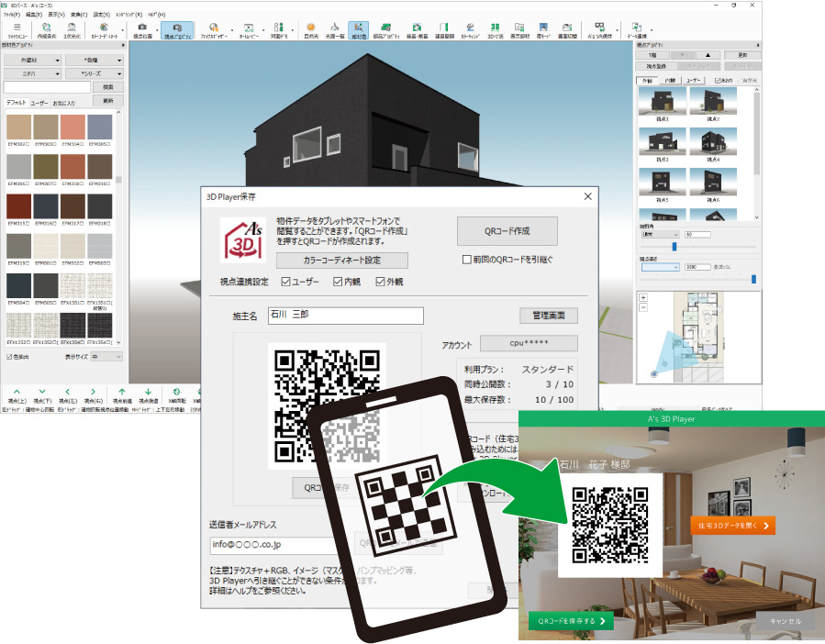The width and height of the screenshot is (825, 644).
Task: Select the 視点1 thumbnail
Action: [x=663, y=101]
